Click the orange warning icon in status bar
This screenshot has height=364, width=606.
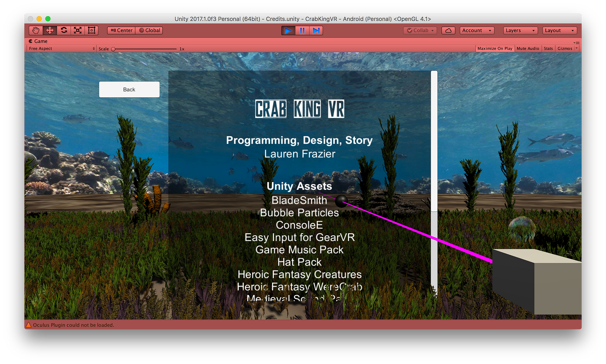28,325
